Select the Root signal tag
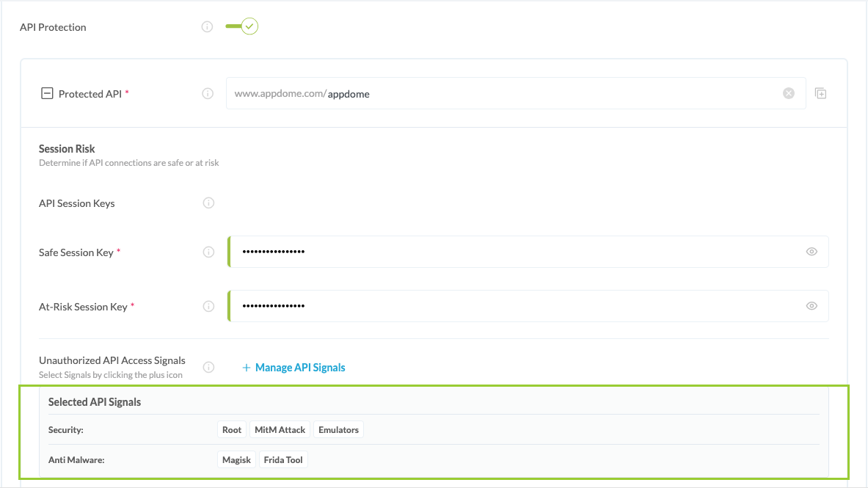868x488 pixels. pyautogui.click(x=232, y=430)
